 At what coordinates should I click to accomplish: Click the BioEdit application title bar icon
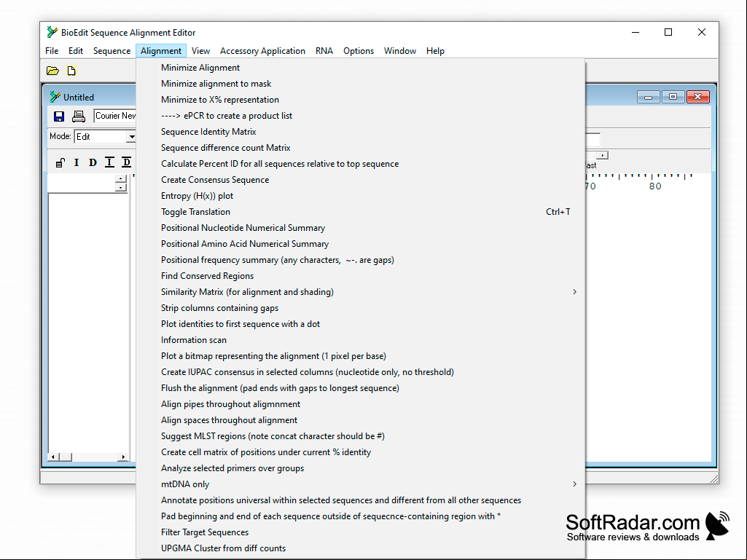point(52,32)
